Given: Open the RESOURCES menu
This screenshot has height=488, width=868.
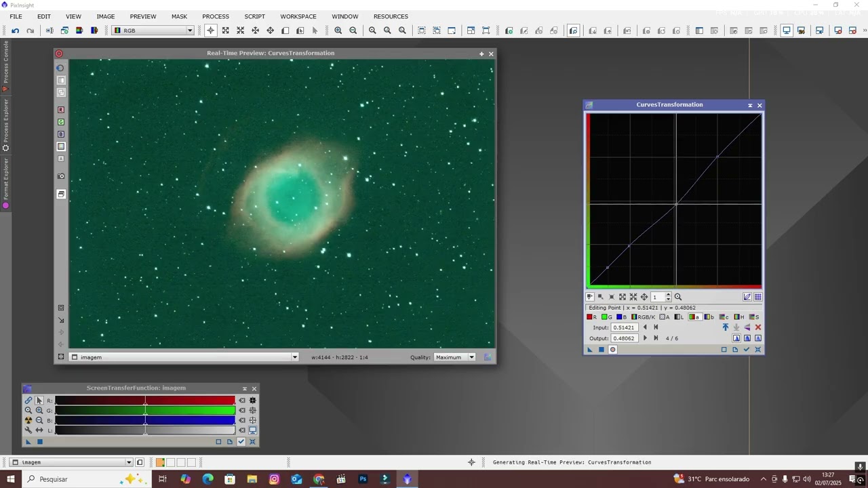Looking at the screenshot, I should pyautogui.click(x=391, y=16).
